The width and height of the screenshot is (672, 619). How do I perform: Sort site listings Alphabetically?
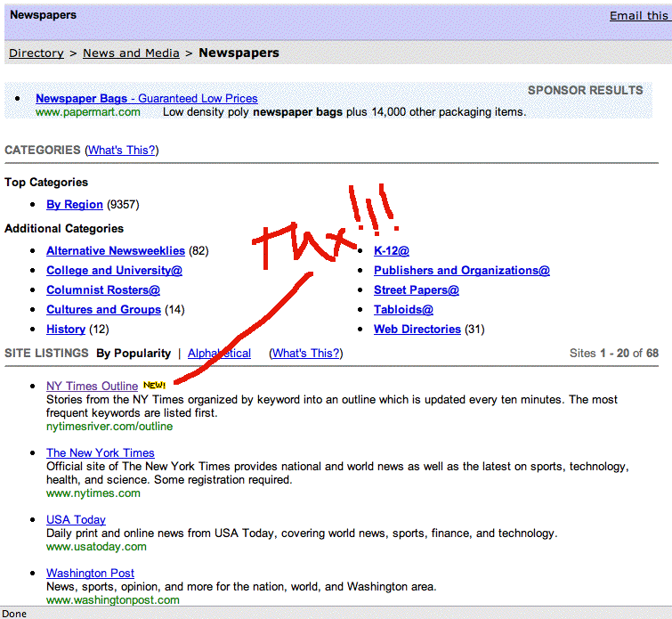tap(219, 354)
